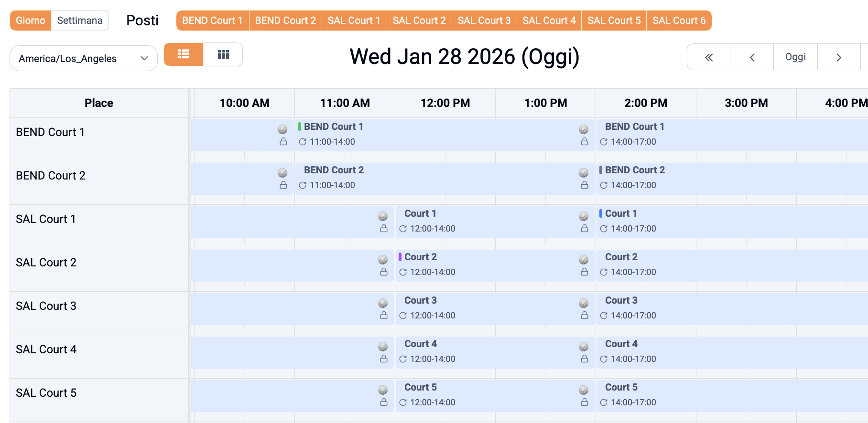Select Giorno day view toggle
The width and height of the screenshot is (868, 423).
(31, 21)
